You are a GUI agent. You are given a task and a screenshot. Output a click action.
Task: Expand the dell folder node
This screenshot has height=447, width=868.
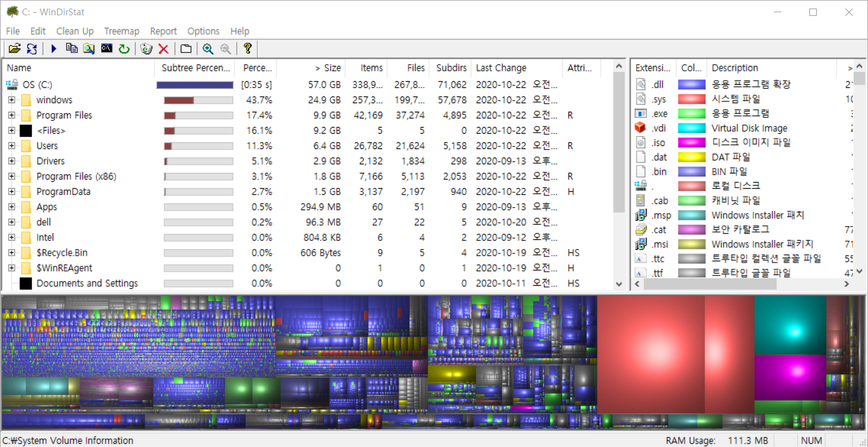point(12,222)
